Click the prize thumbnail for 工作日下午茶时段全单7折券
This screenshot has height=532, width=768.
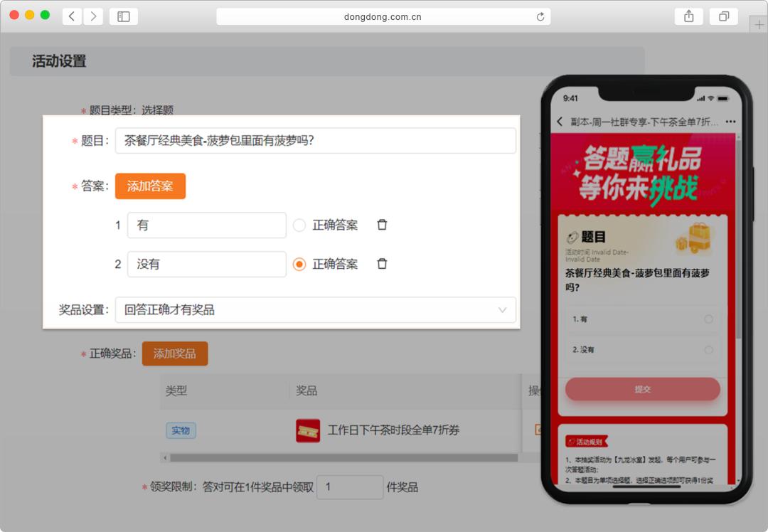308,430
